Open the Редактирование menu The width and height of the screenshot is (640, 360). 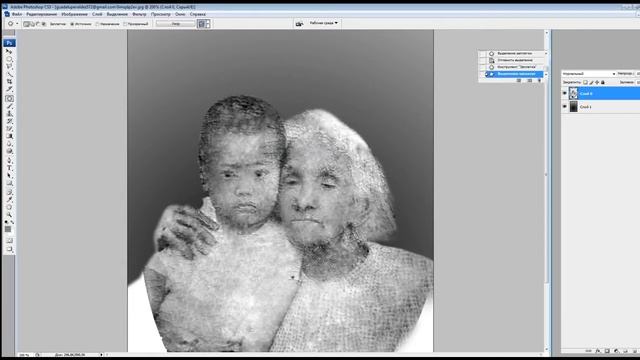41,14
